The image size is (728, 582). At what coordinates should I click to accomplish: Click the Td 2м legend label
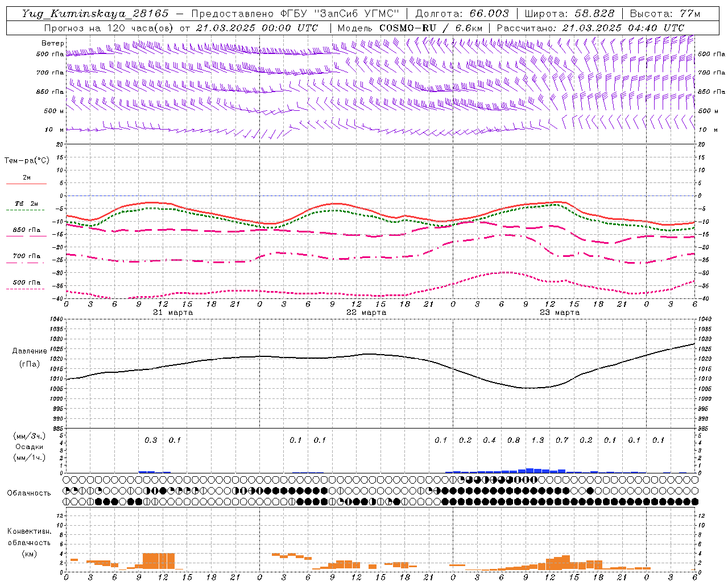click(27, 203)
